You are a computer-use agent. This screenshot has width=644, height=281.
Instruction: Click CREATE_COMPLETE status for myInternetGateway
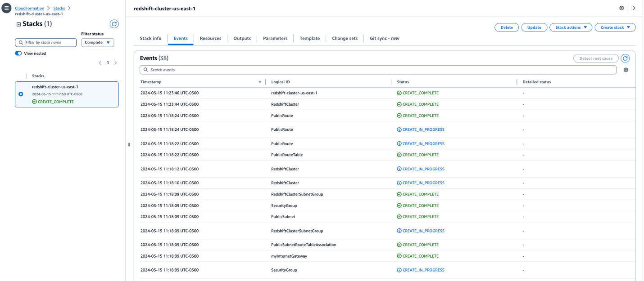pos(417,256)
